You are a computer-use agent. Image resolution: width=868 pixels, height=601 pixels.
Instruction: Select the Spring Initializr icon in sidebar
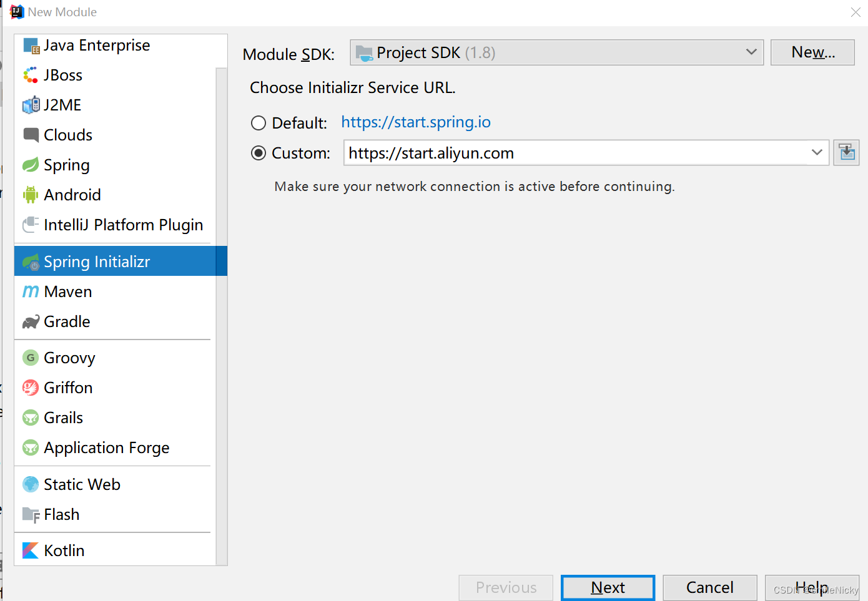click(31, 261)
